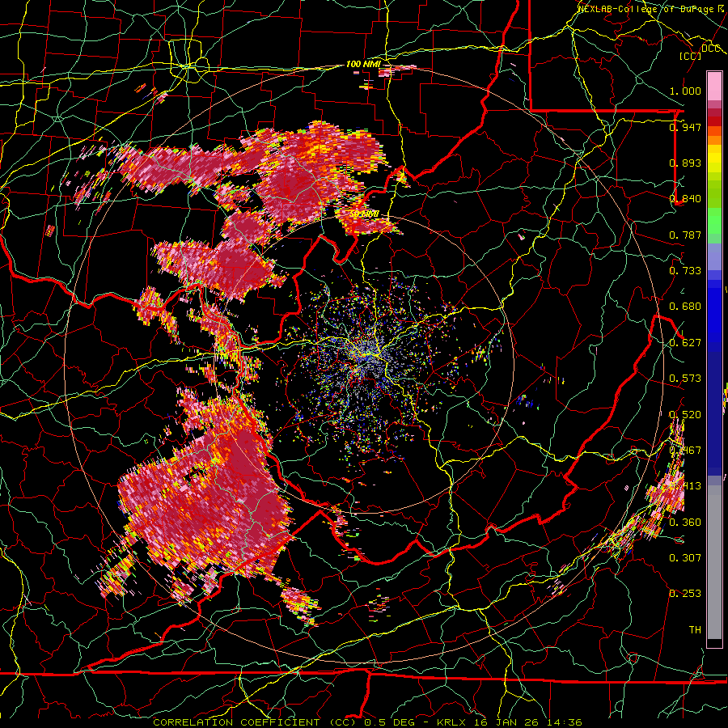Screen dimensions: 728x728
Task: Pick the light pink band atop color bar
Action: coord(714,86)
